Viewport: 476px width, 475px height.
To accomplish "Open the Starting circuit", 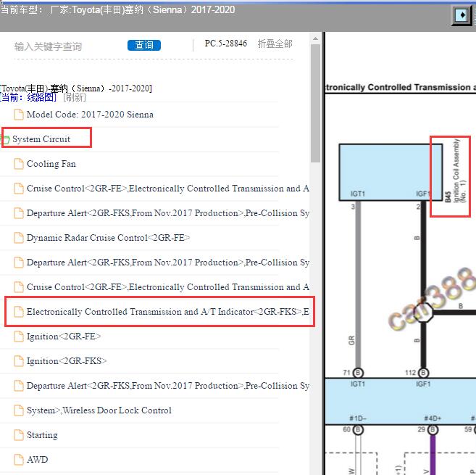I will click(x=42, y=435).
